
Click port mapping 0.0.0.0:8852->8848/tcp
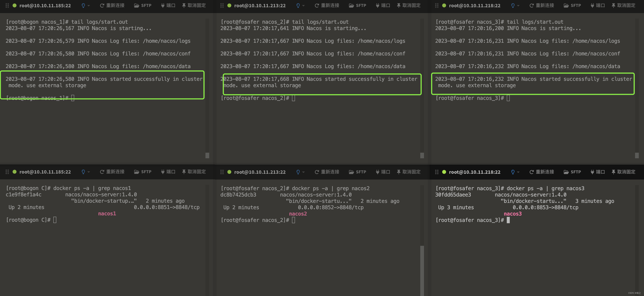(x=331, y=208)
